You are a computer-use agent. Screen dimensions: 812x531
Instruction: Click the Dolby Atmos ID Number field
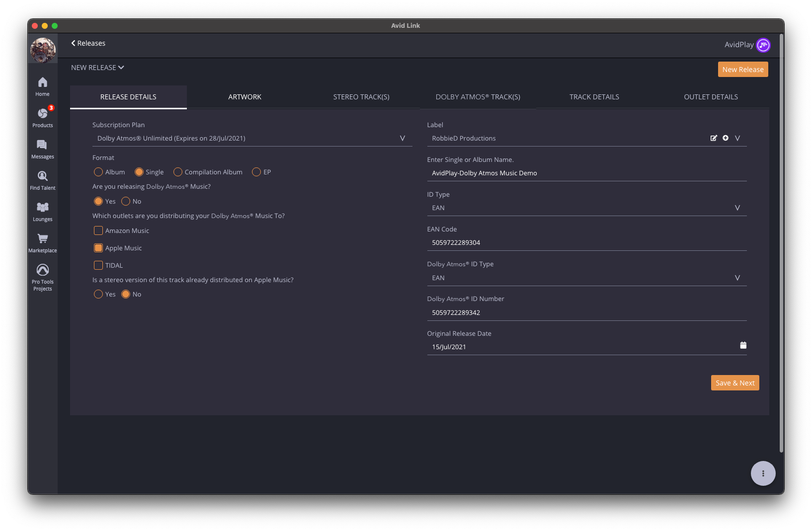click(x=587, y=313)
